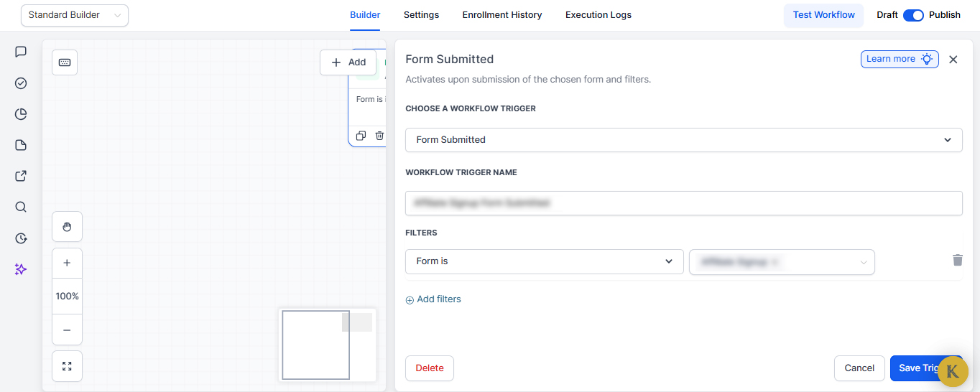Click the Add filters link
Viewport: 980px width, 392px height.
pos(433,299)
